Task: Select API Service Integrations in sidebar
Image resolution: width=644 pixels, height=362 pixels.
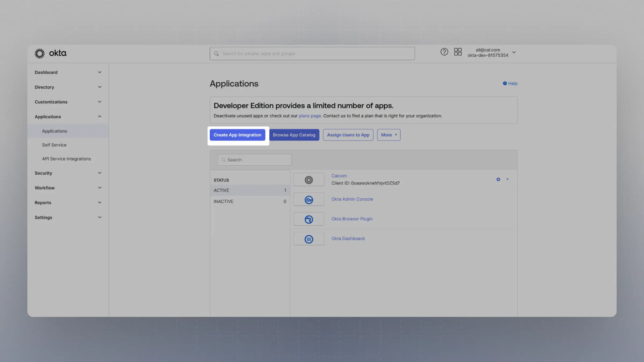Action: coord(66,159)
